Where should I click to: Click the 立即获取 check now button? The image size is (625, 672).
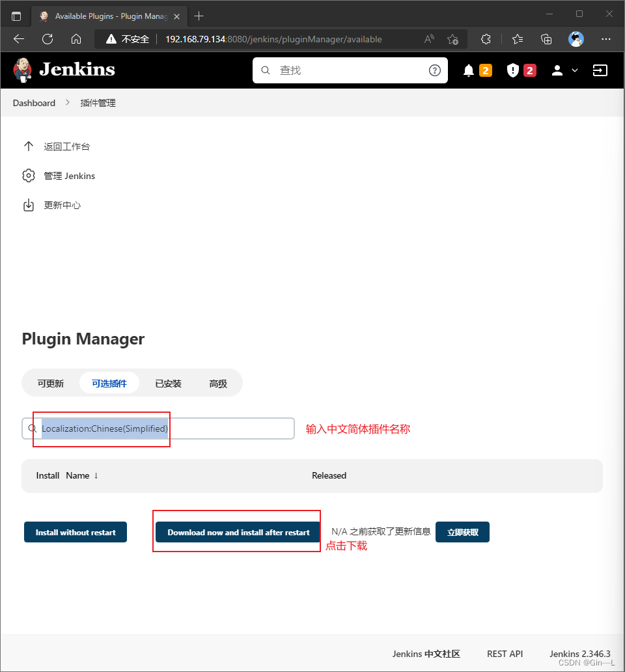(462, 532)
